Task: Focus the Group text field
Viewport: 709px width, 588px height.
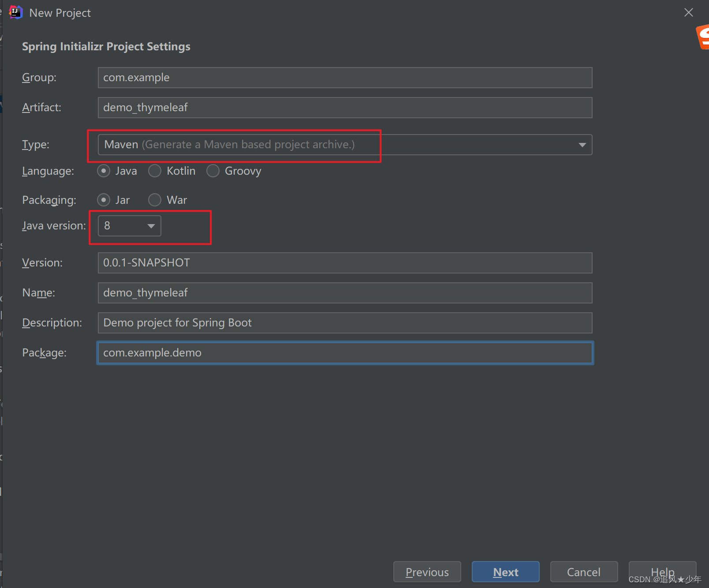Action: (x=345, y=78)
